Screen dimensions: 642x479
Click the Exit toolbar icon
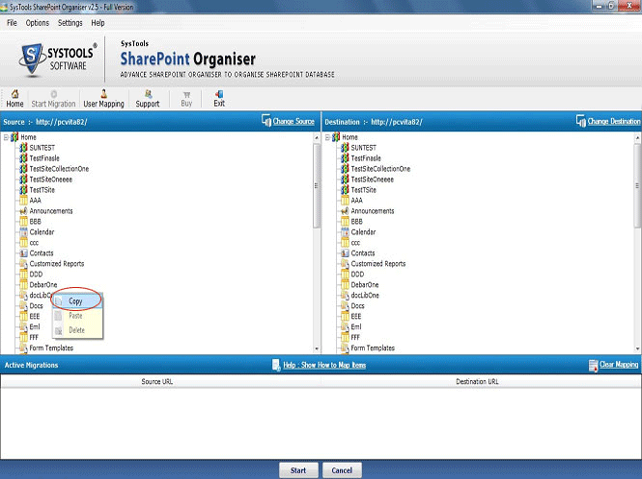click(219, 94)
